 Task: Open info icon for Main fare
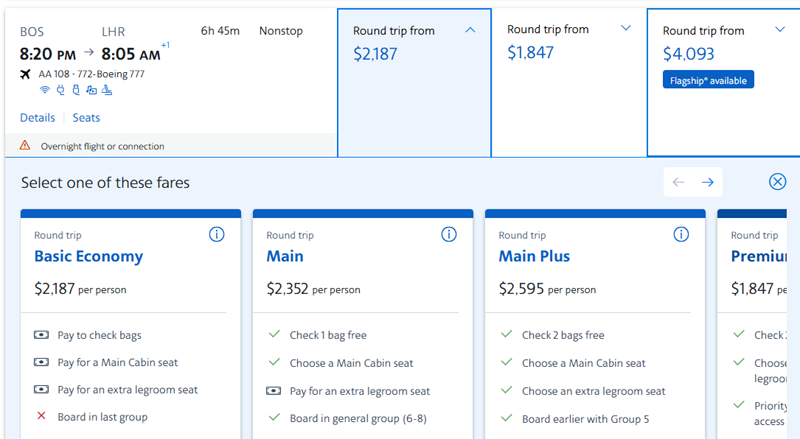449,234
